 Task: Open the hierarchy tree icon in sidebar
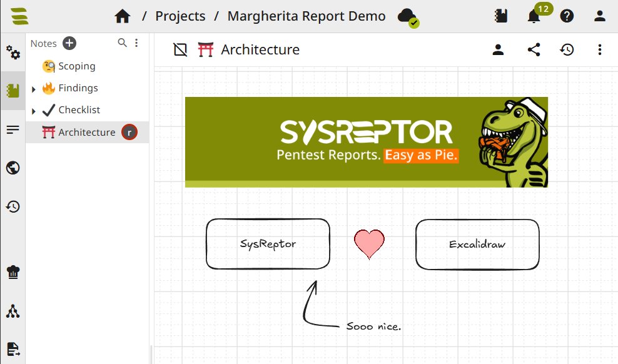click(x=13, y=311)
